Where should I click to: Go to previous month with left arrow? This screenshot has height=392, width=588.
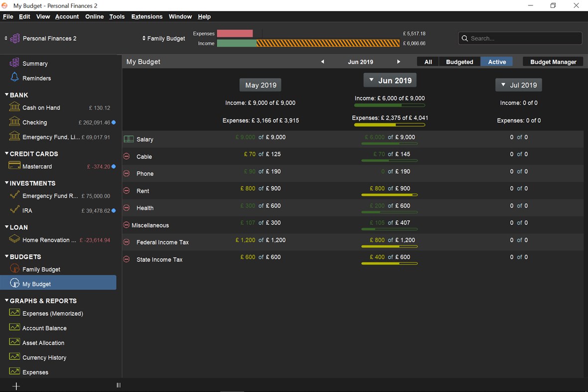click(322, 61)
